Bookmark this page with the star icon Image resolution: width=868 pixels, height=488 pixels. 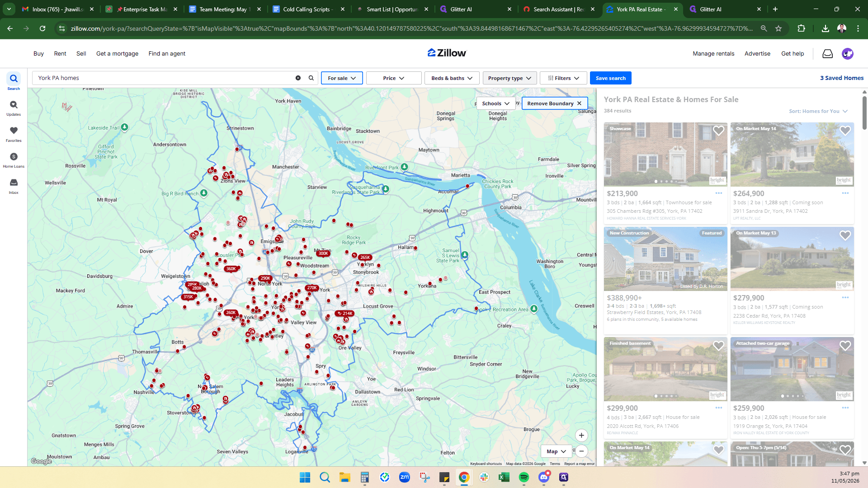(x=778, y=28)
